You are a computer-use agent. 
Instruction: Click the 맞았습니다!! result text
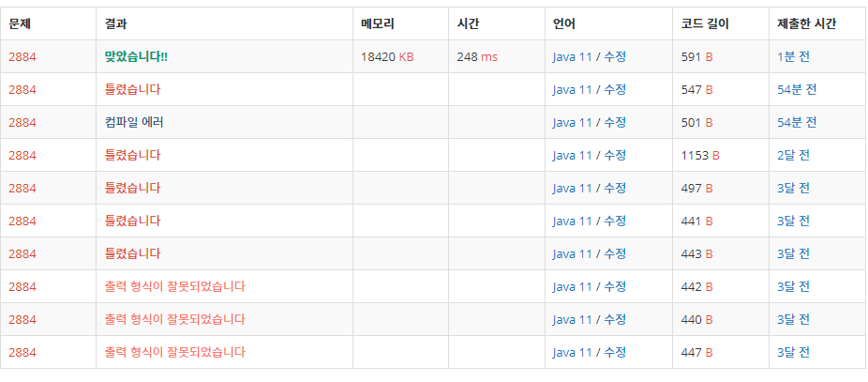(136, 56)
